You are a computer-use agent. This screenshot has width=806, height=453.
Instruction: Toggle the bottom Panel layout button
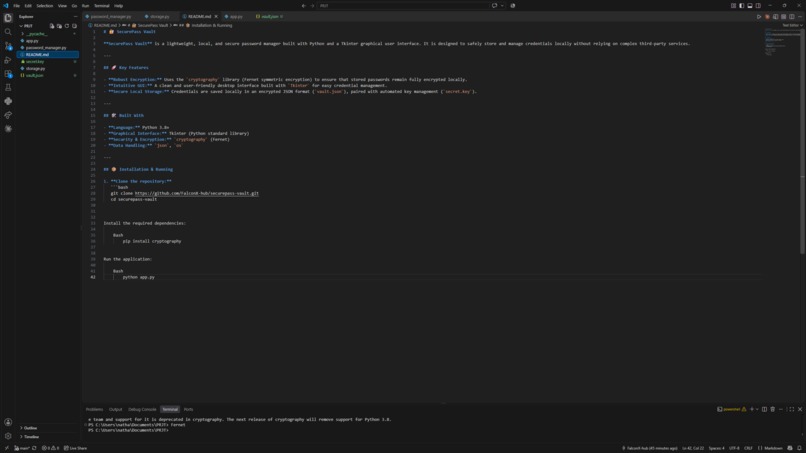[750, 6]
